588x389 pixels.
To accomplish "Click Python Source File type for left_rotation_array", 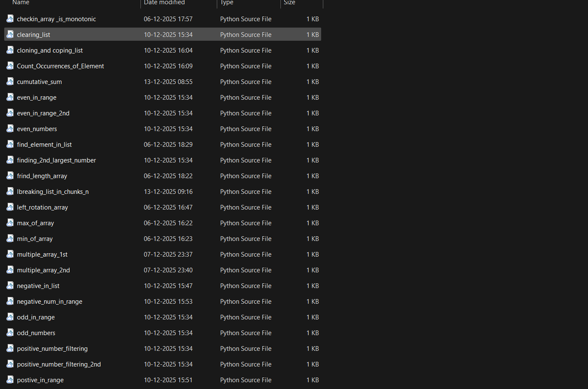I will 245,207.
